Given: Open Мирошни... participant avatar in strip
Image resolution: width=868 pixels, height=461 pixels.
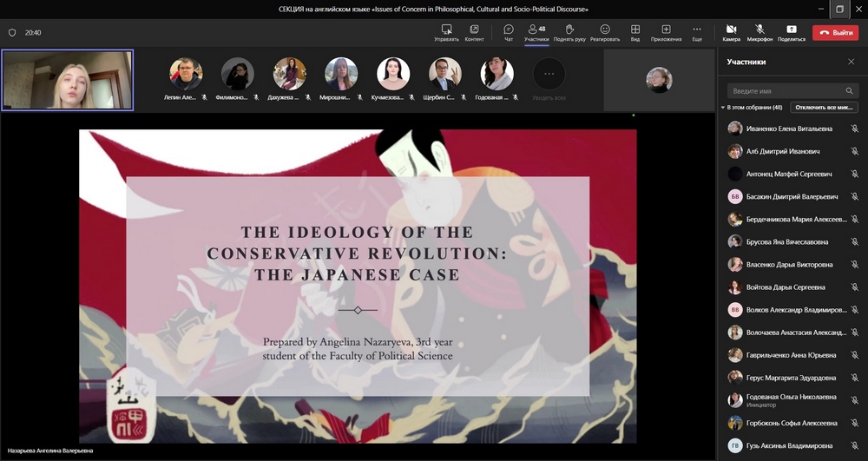Looking at the screenshot, I should point(341,74).
